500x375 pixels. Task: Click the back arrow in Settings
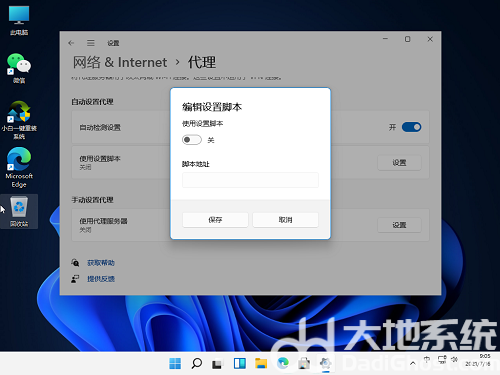[71, 43]
